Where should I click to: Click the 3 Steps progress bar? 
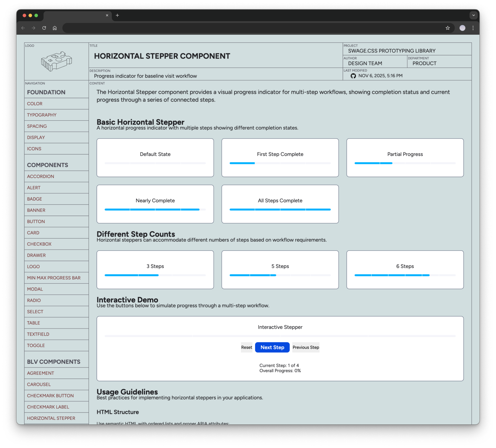coord(155,275)
